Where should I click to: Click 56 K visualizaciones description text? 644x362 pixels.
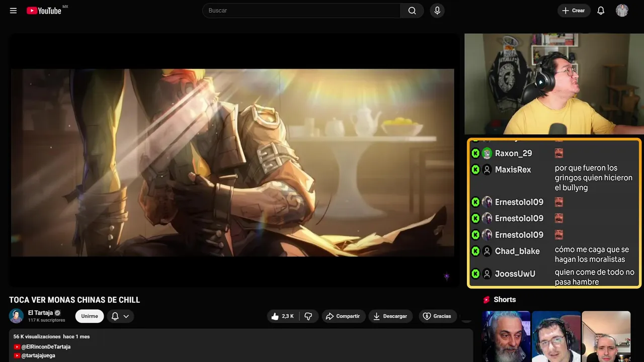coord(37,336)
